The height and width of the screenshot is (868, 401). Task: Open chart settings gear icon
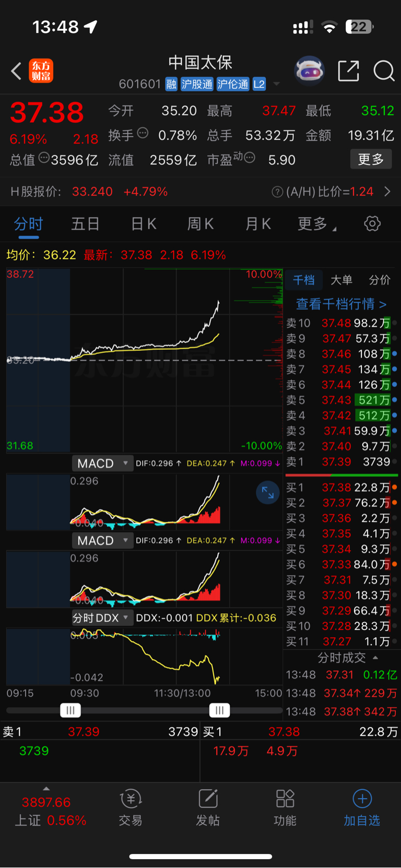tap(372, 224)
